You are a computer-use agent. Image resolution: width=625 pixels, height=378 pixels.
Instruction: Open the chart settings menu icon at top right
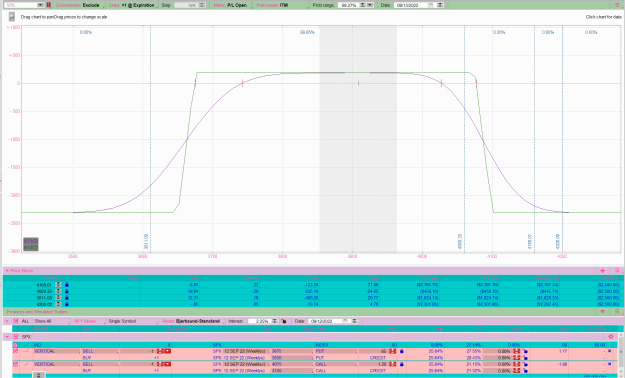[x=617, y=5]
